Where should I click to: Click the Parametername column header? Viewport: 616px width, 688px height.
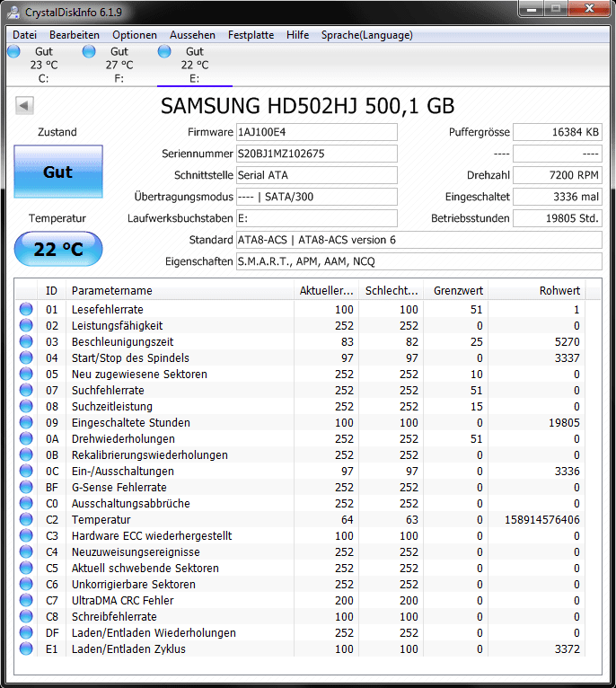tap(180, 290)
